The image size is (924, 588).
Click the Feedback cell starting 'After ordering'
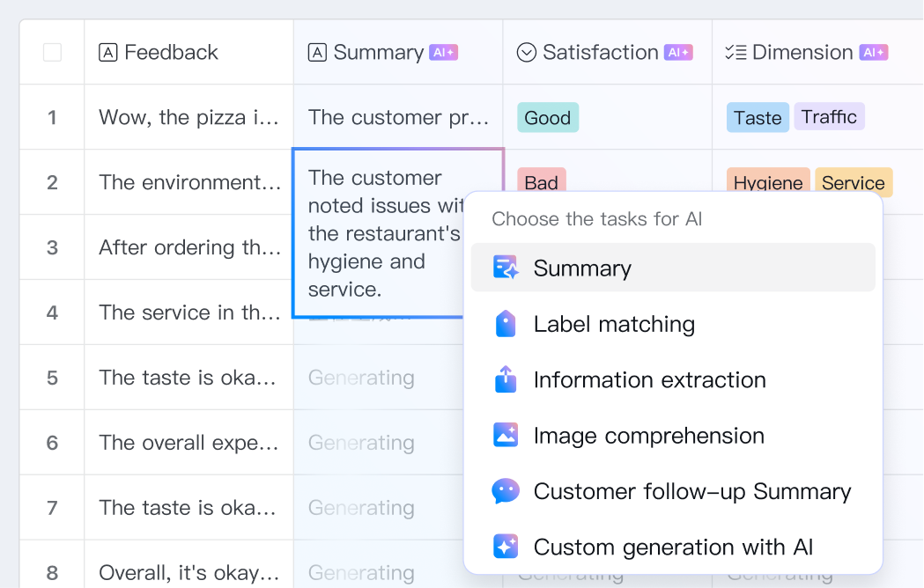[189, 247]
